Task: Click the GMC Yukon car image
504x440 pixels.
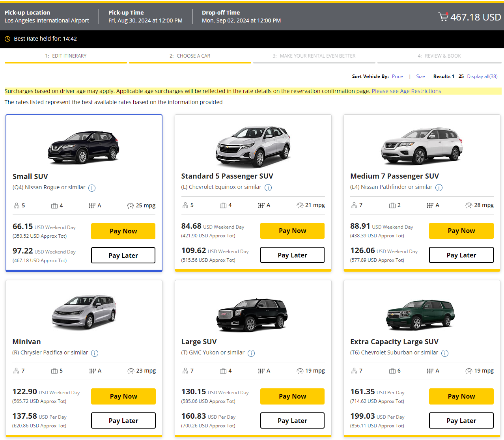Action: tap(252, 315)
